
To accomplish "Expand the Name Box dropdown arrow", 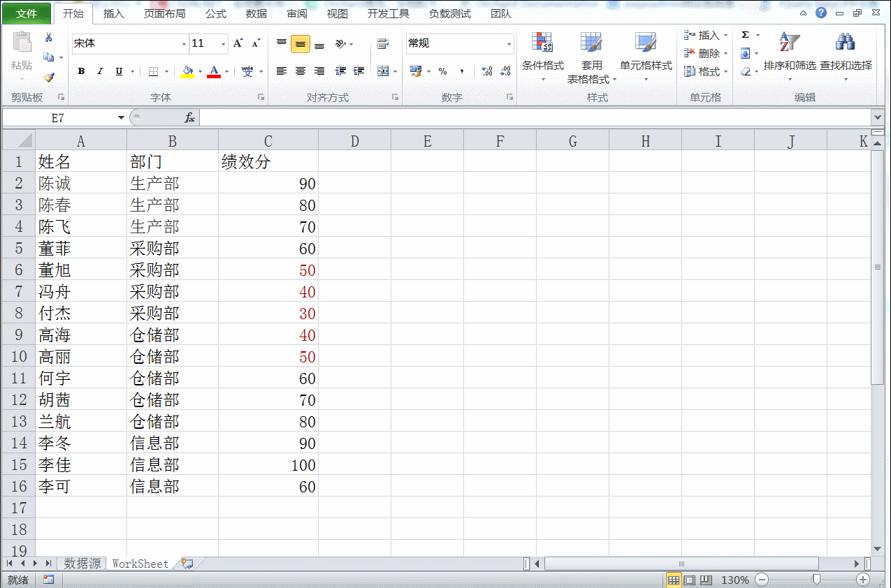I will click(x=121, y=118).
